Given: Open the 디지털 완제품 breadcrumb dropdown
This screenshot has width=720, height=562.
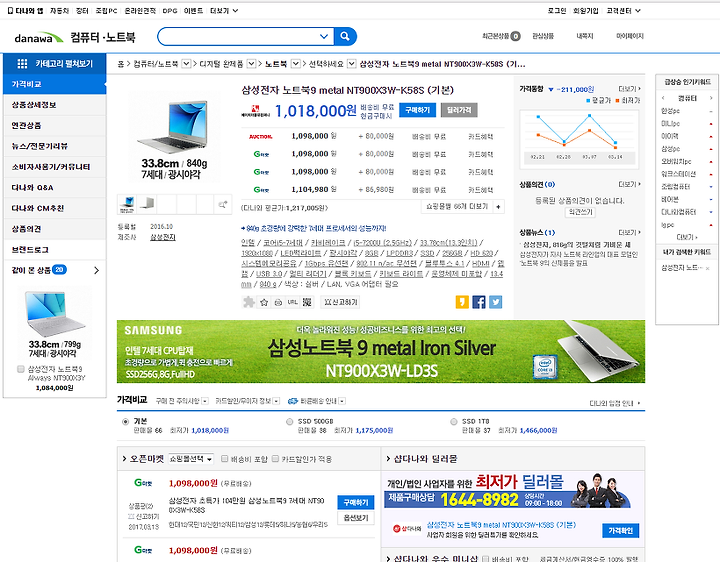Looking at the screenshot, I should point(251,64).
